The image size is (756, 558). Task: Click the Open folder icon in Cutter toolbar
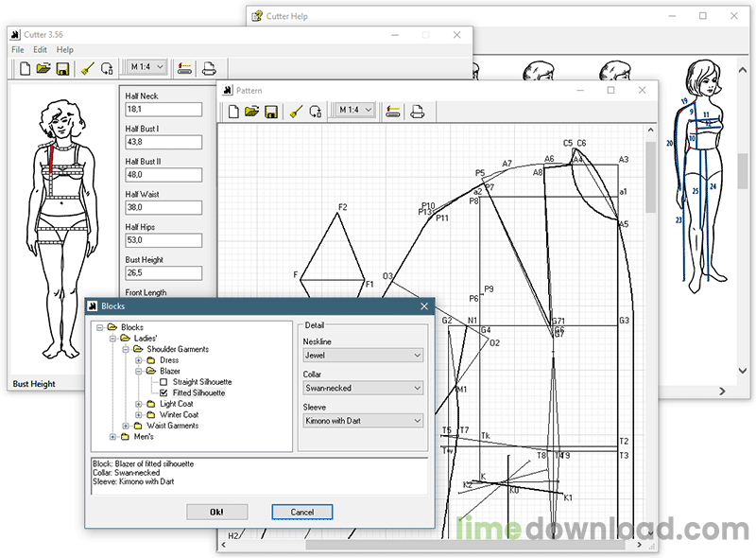point(43,68)
